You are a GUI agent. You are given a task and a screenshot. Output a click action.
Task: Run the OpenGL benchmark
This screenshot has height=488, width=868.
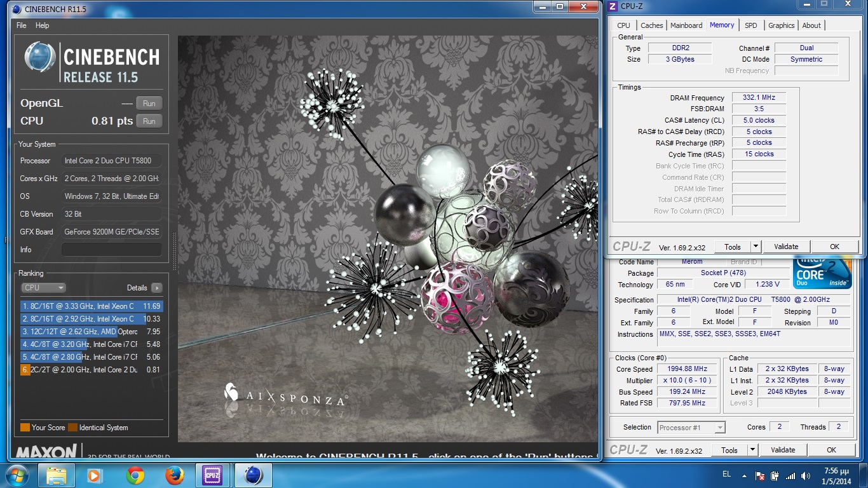pos(149,103)
